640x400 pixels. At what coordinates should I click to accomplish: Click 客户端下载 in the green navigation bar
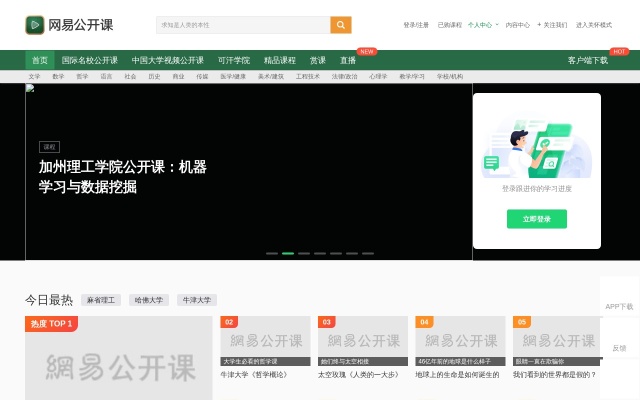(587, 60)
